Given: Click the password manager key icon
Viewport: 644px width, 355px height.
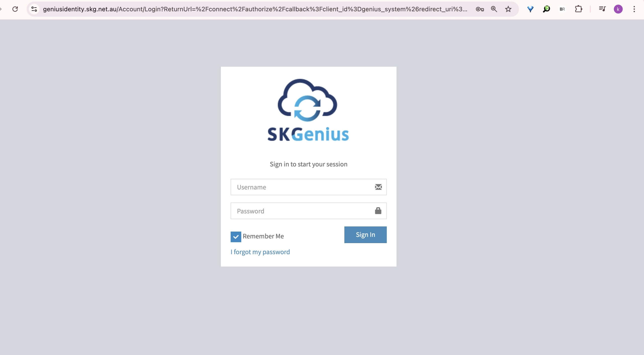Looking at the screenshot, I should point(480,9).
